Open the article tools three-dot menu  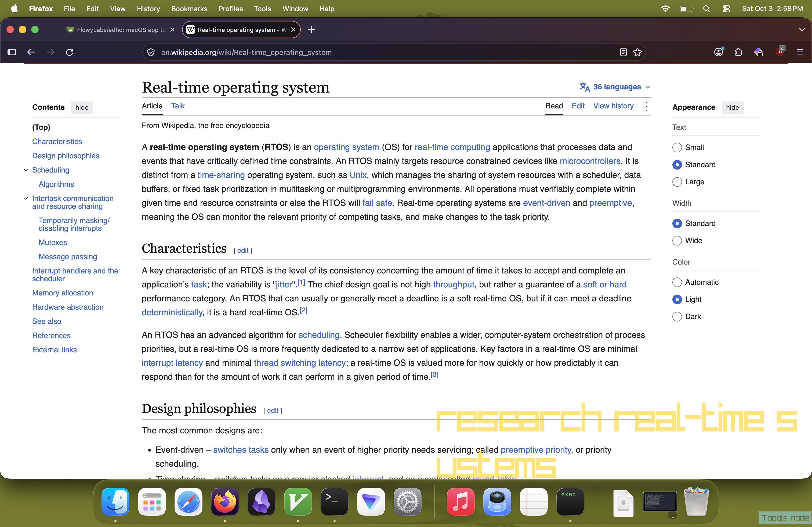[x=646, y=106]
